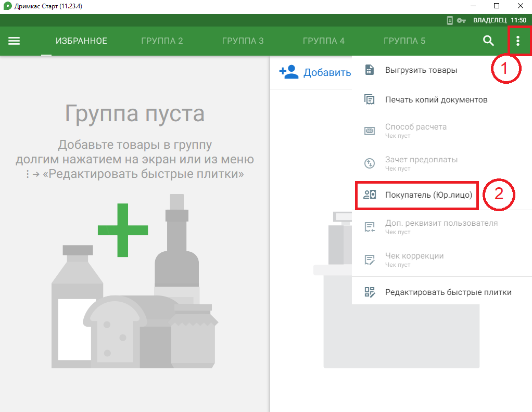Viewport: 532px width, 412px height.
Task: Click the device icon in status bar
Action: tap(450, 20)
